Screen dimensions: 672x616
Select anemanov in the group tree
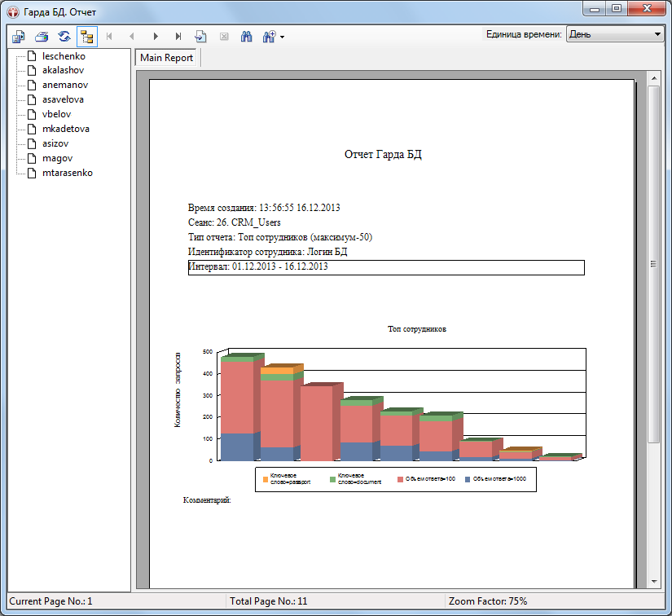65,85
